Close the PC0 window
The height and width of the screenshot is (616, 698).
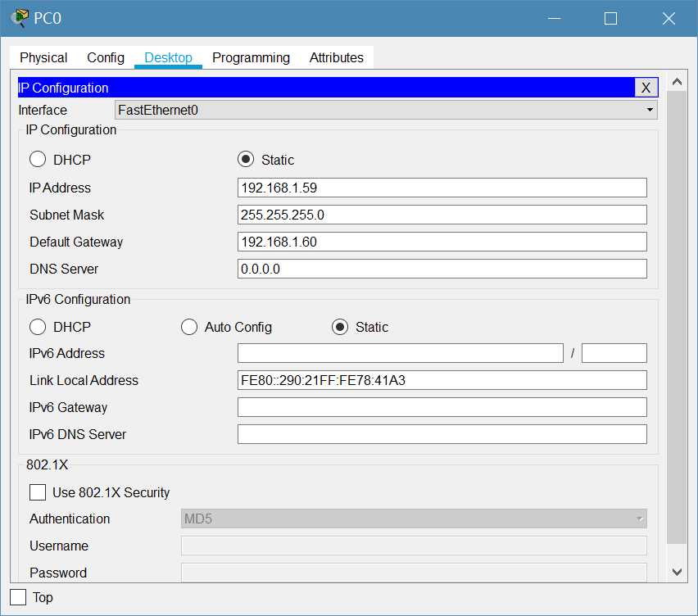click(x=669, y=18)
